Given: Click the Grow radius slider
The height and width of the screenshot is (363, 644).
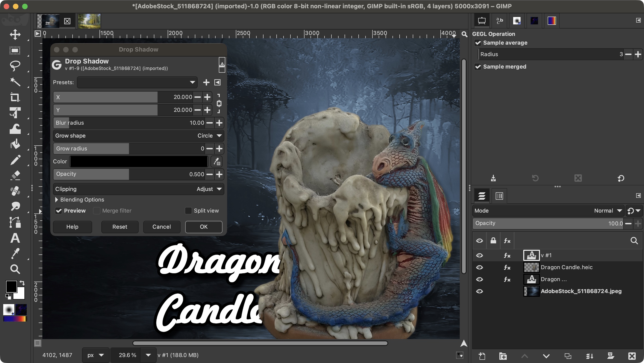Looking at the screenshot, I should (129, 149).
